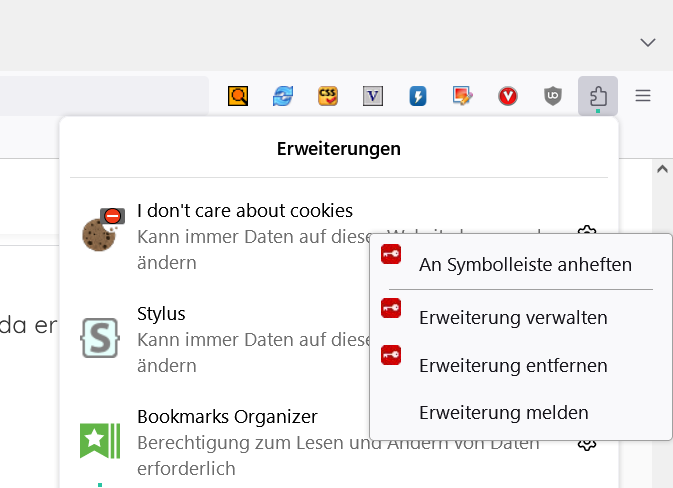Click the blue lightning bolt extension icon

[418, 96]
